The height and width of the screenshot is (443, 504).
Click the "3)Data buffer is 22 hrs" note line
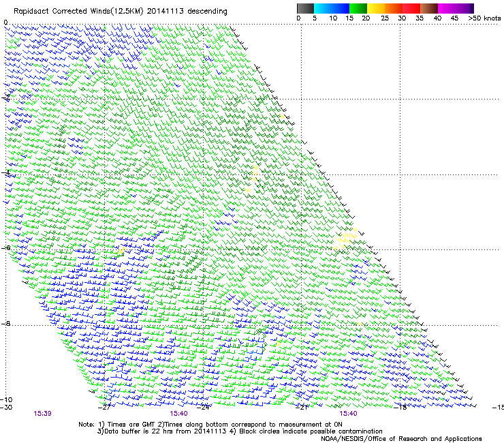point(240,431)
